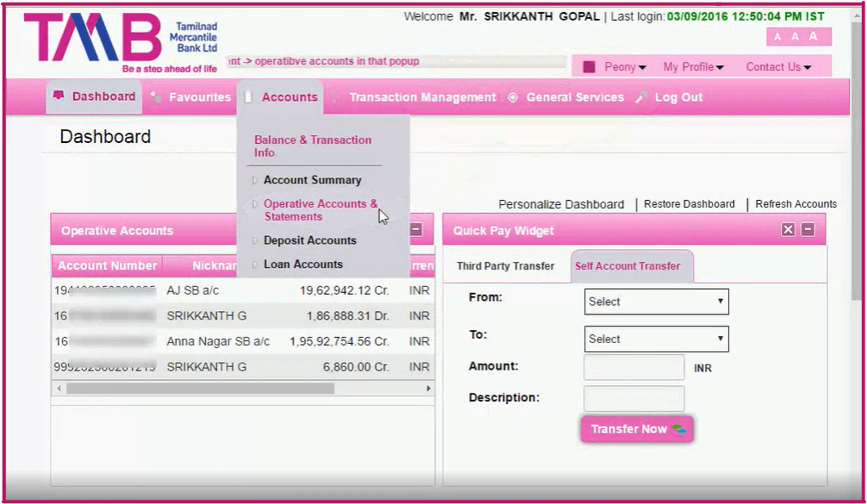Open "Personalize Dashboard" link
Viewport: 867px width, 504px height.
pyautogui.click(x=561, y=204)
